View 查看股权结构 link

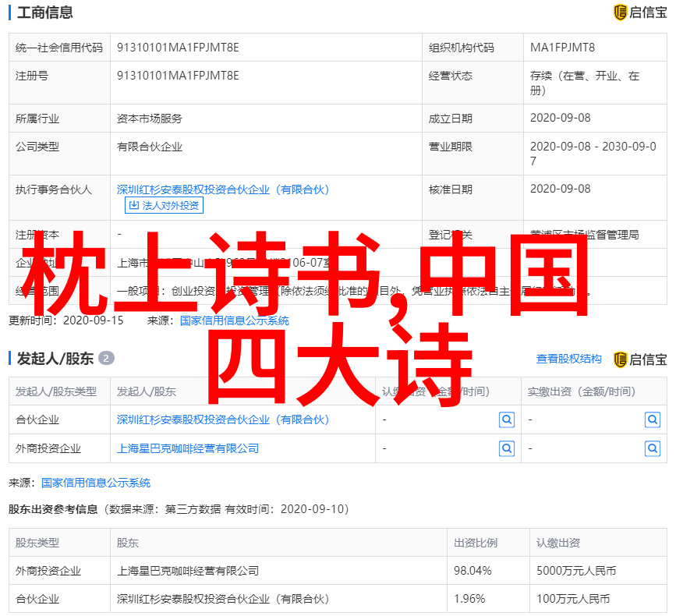pos(568,359)
